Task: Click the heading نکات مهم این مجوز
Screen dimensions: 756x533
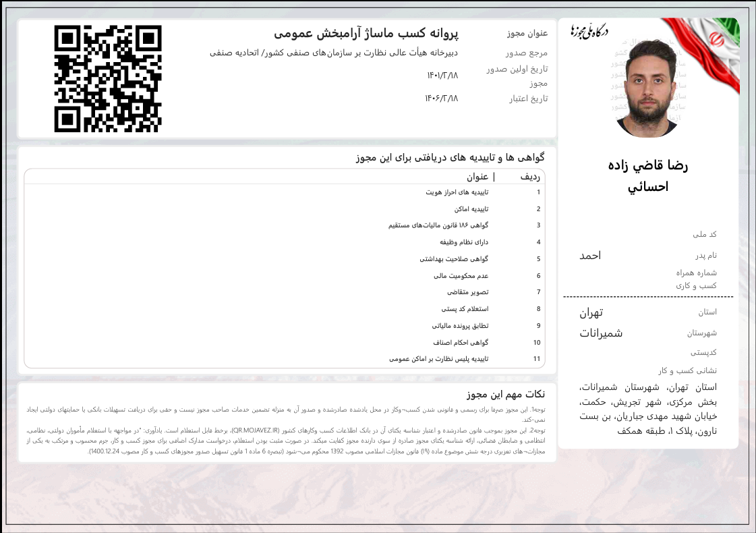Action: (x=505, y=394)
